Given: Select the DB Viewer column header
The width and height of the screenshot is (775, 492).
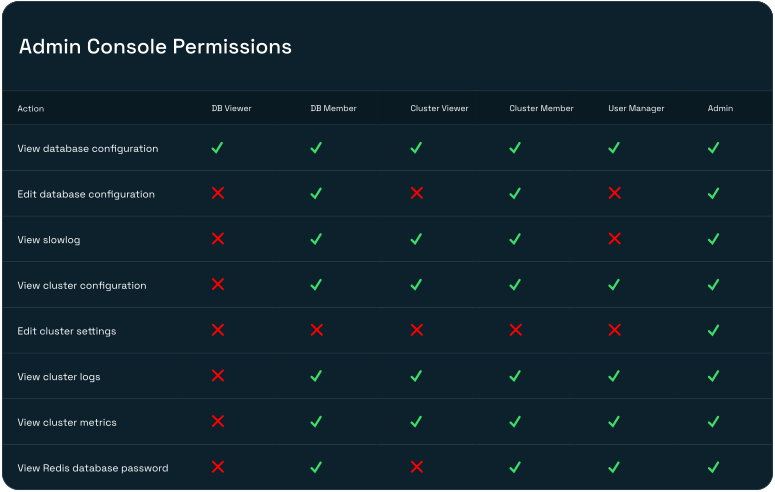Looking at the screenshot, I should 231,108.
